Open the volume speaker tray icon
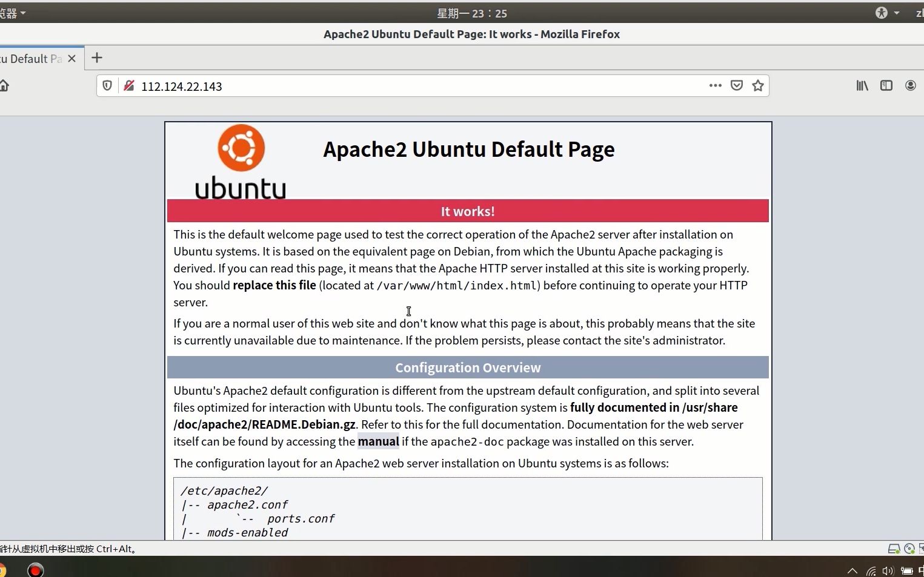 point(888,570)
